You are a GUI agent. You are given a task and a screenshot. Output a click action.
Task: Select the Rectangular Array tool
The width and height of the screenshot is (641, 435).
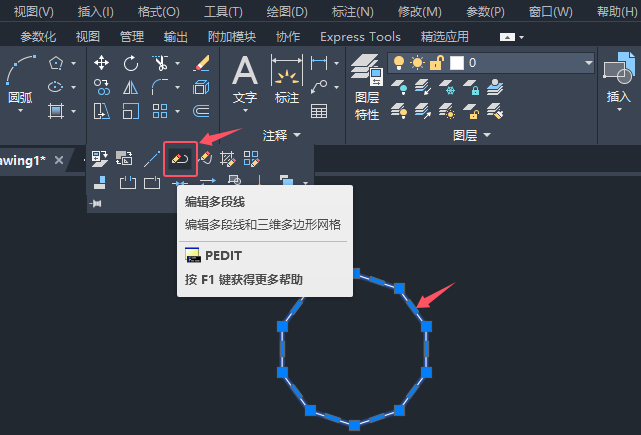point(160,111)
